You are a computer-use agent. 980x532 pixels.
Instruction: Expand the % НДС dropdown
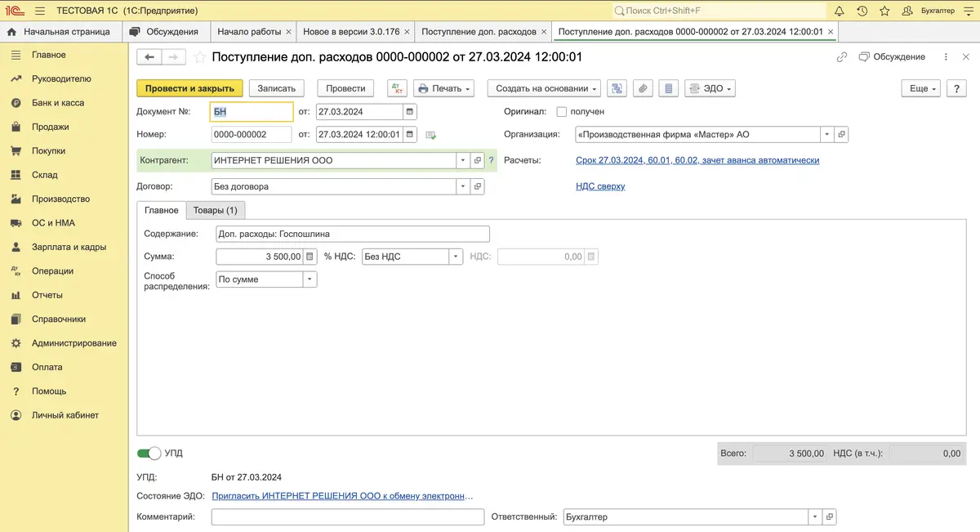click(456, 257)
